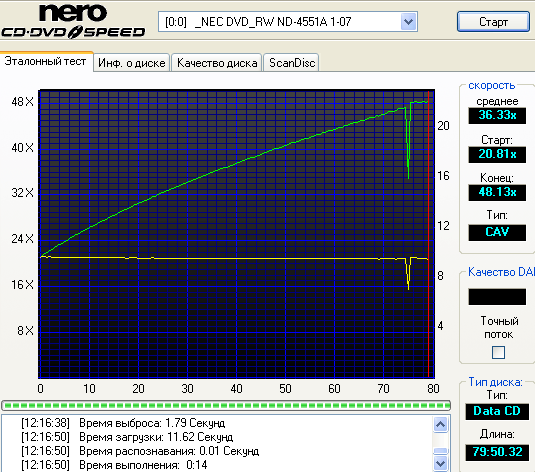The width and height of the screenshot is (535, 472).
Task: Click the log scrollbar thumb
Action: (x=440, y=451)
